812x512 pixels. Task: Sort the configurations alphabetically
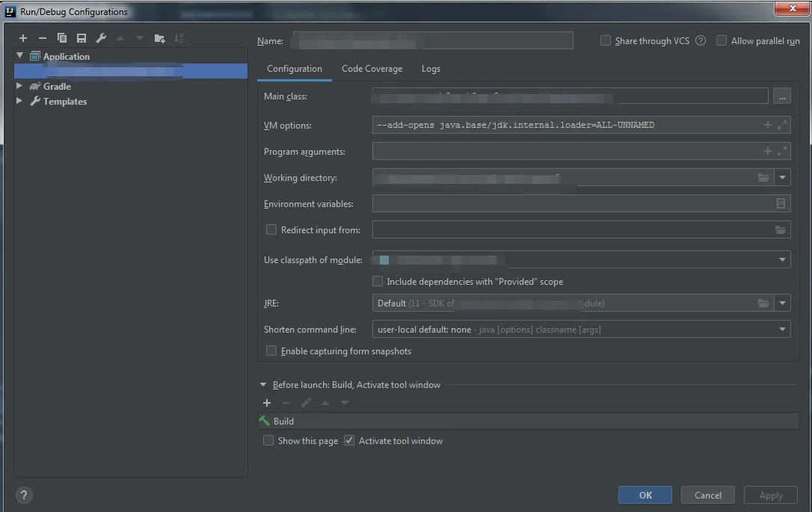[x=179, y=38]
